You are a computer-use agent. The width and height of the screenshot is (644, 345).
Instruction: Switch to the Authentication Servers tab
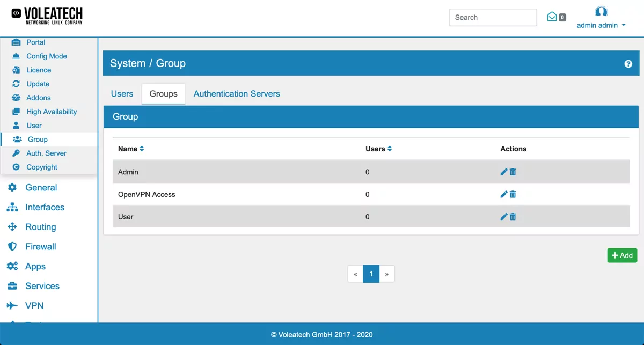pyautogui.click(x=237, y=93)
